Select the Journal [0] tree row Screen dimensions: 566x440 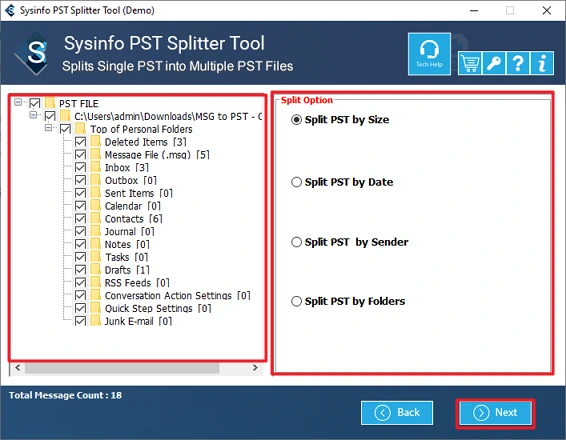(x=130, y=231)
